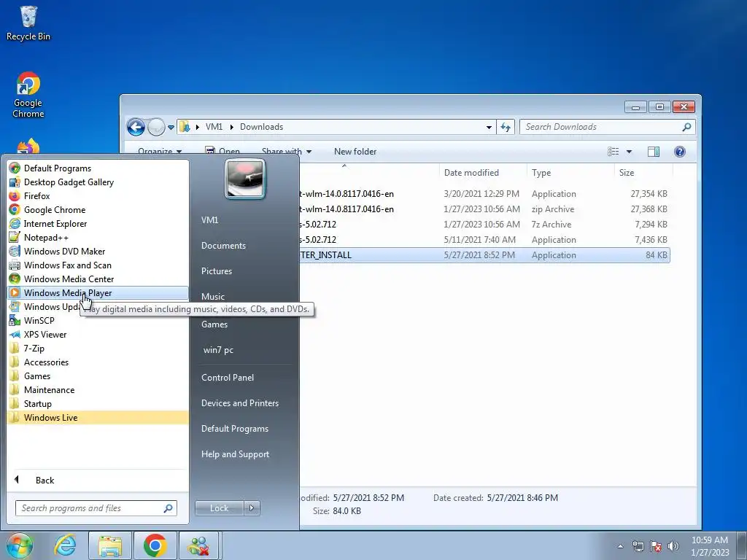
Task: Open File Explorer taskbar icon
Action: (110, 545)
